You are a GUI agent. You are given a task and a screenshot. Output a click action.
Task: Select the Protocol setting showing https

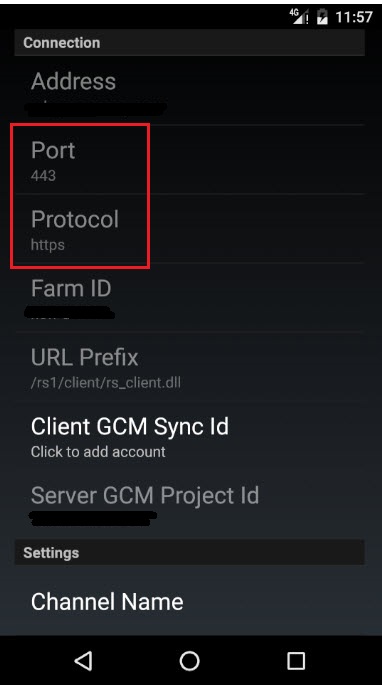(x=190, y=228)
